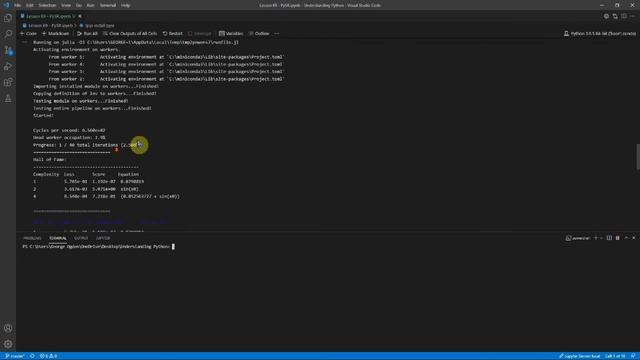Image resolution: width=640 pixels, height=360 pixels.
Task: Click Jupyter Server local status item
Action: coord(580,356)
